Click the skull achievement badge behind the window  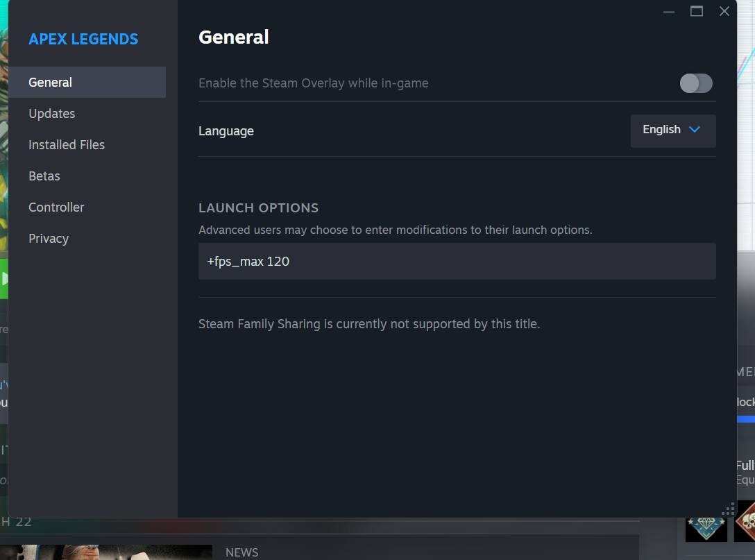coord(746,521)
